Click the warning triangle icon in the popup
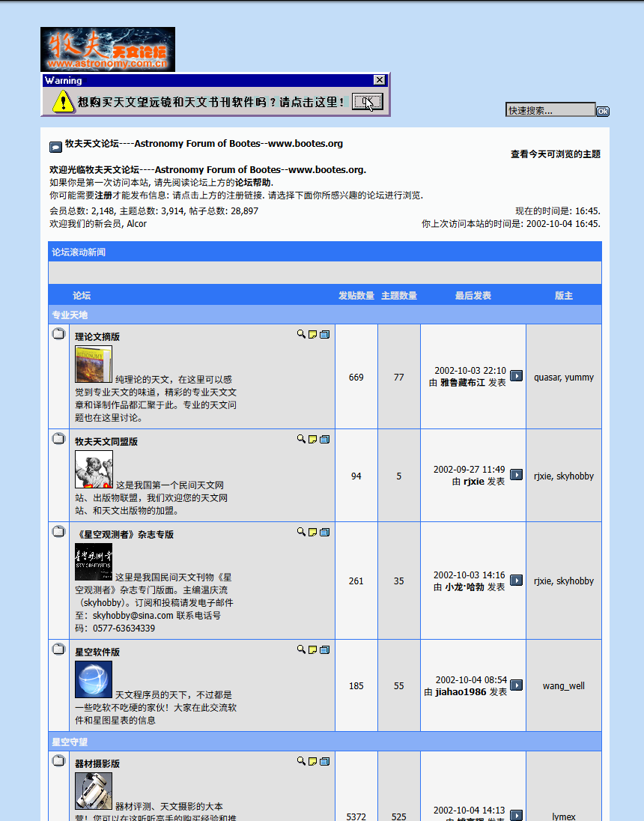The width and height of the screenshot is (644, 821). 62,102
